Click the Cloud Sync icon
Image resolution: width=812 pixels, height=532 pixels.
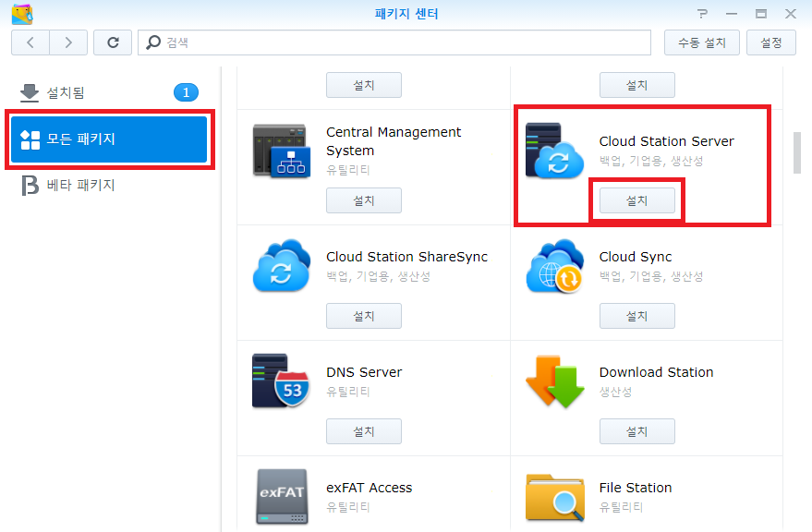pyautogui.click(x=554, y=265)
